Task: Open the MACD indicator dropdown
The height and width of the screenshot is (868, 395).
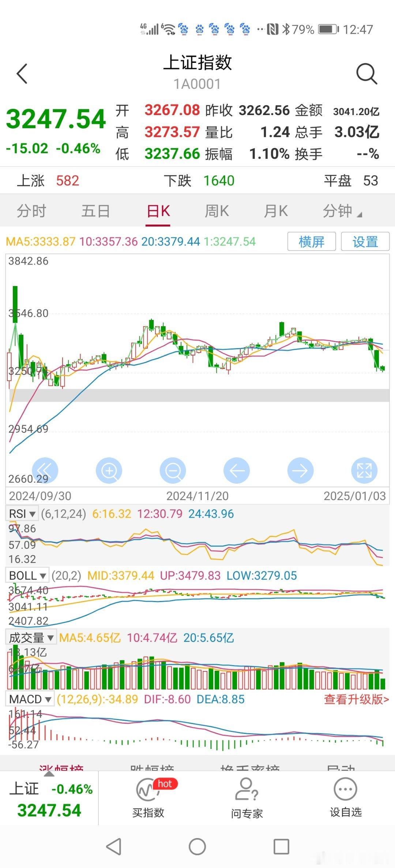Action: click(30, 699)
